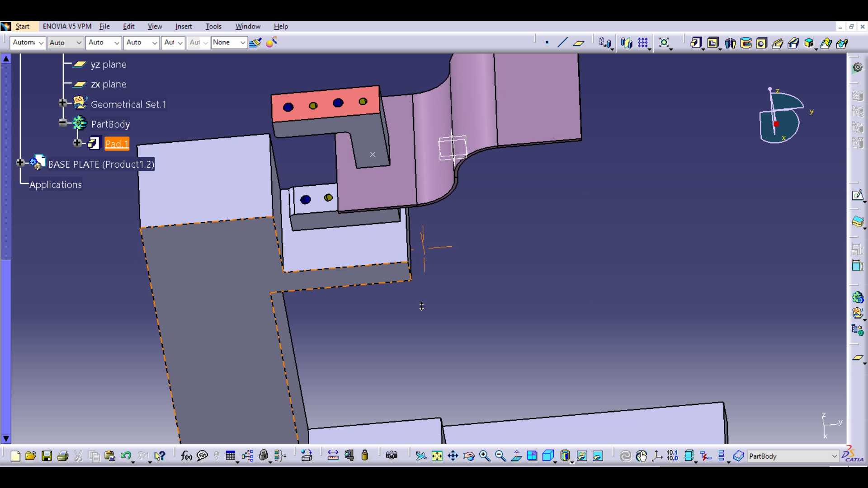Screen dimensions: 868x488
Task: Select the Rotate view tool
Action: pos(469,456)
